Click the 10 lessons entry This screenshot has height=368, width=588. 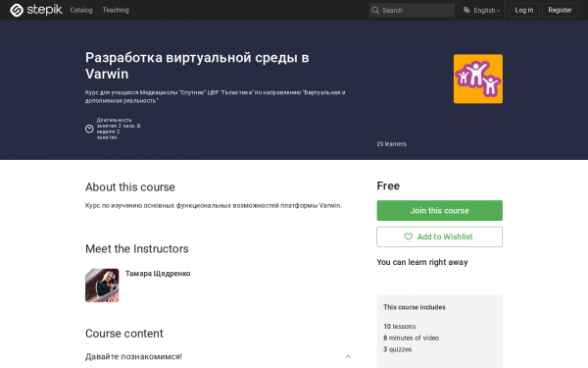(400, 327)
